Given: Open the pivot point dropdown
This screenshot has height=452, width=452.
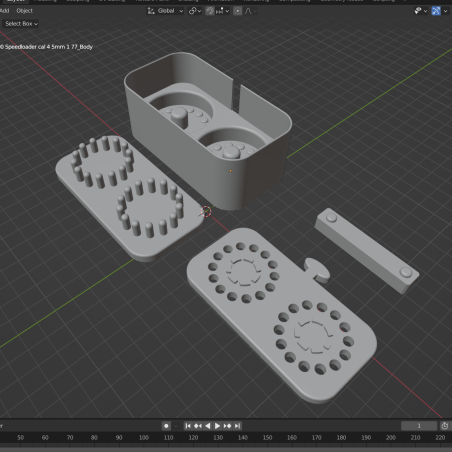Looking at the screenshot, I should (x=195, y=11).
